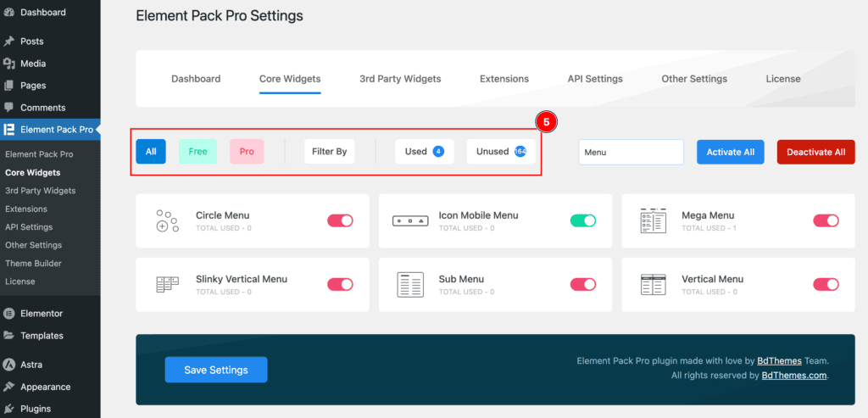Open Astra in WordPress sidebar
This screenshot has width=868, height=418.
(x=31, y=365)
